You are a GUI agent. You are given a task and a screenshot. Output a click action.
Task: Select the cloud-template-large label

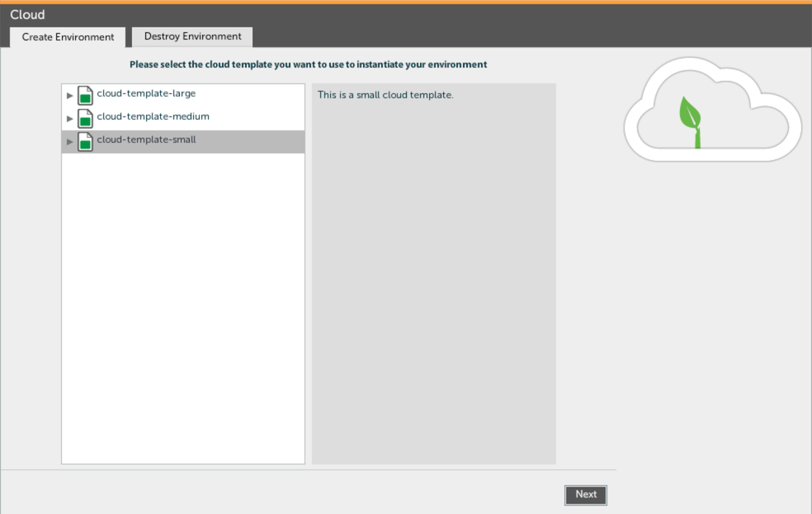point(146,93)
